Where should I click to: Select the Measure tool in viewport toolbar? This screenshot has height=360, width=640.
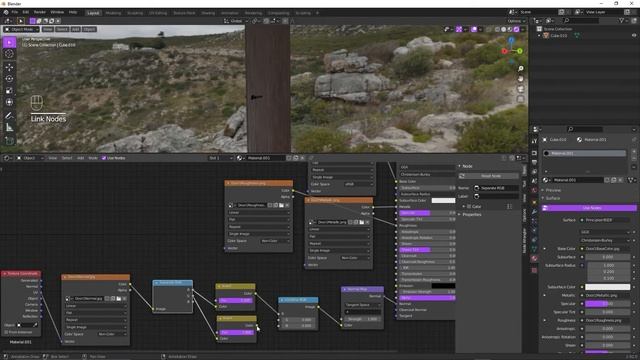tap(9, 128)
